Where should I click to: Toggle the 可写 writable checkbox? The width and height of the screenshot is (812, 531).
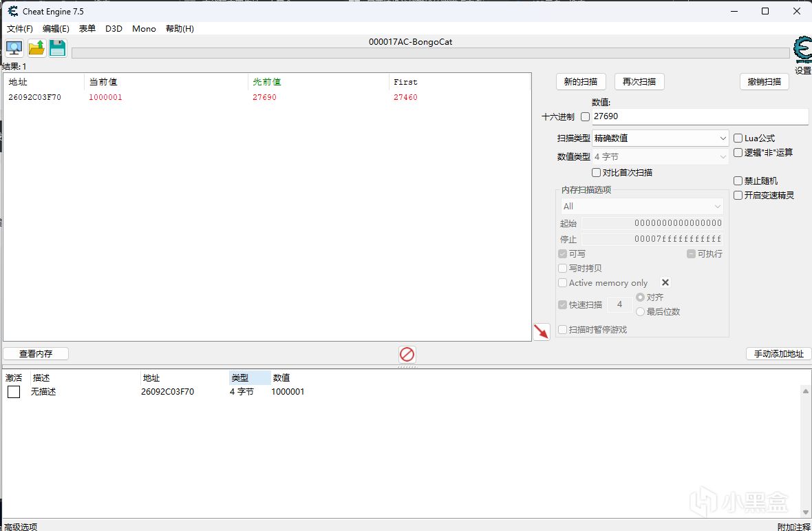pos(562,254)
